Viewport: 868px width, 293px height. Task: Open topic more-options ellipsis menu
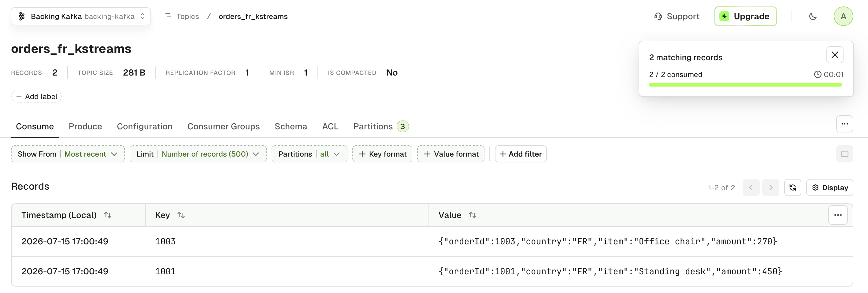click(x=844, y=124)
